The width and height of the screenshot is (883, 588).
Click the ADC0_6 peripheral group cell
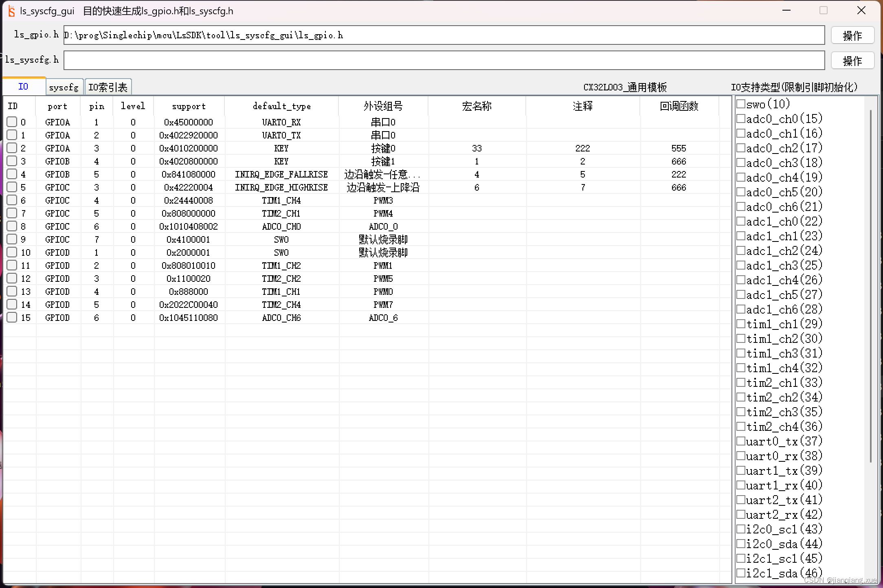click(x=383, y=318)
